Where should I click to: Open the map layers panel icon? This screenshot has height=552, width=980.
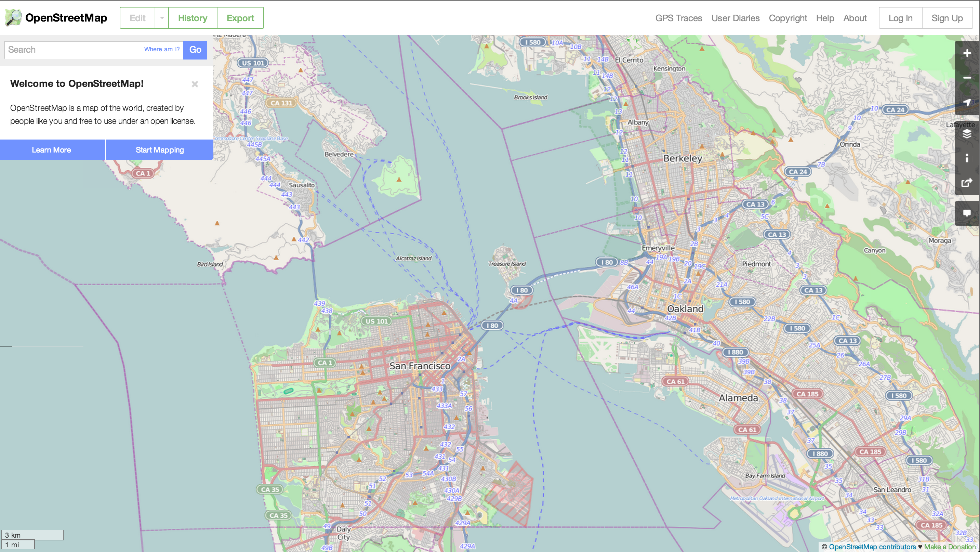coord(967,134)
